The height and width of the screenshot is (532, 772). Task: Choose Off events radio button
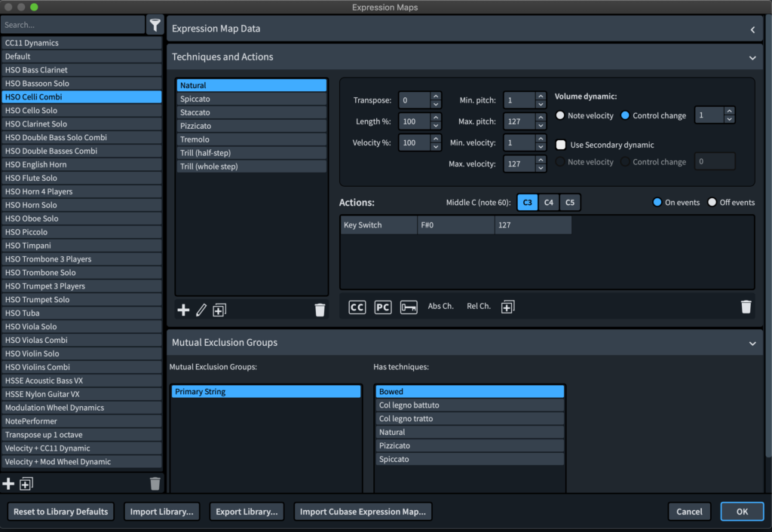712,202
